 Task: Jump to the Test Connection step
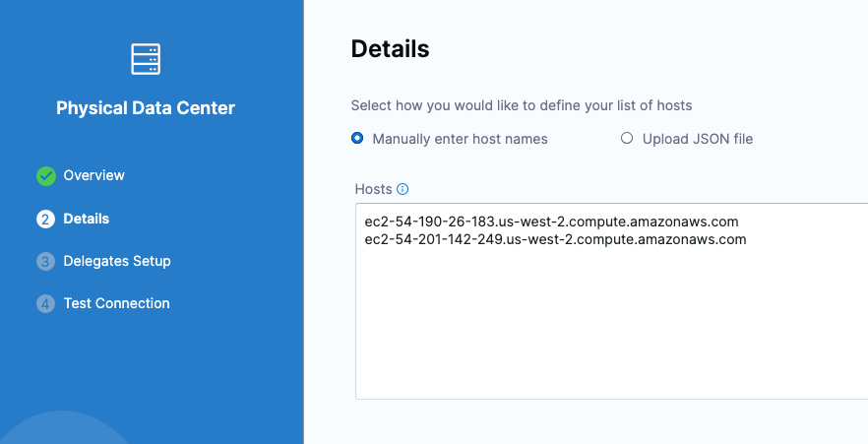[116, 303]
